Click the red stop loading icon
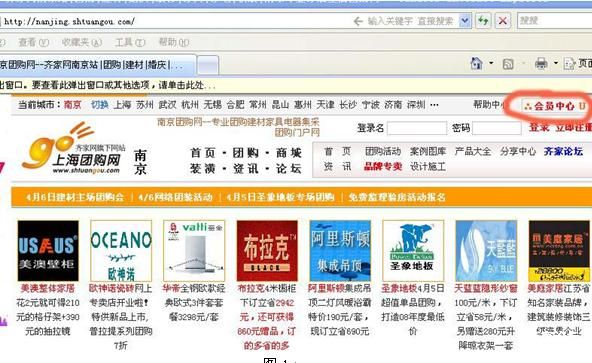Image resolution: width=592 pixels, height=363 pixels. coord(503,21)
